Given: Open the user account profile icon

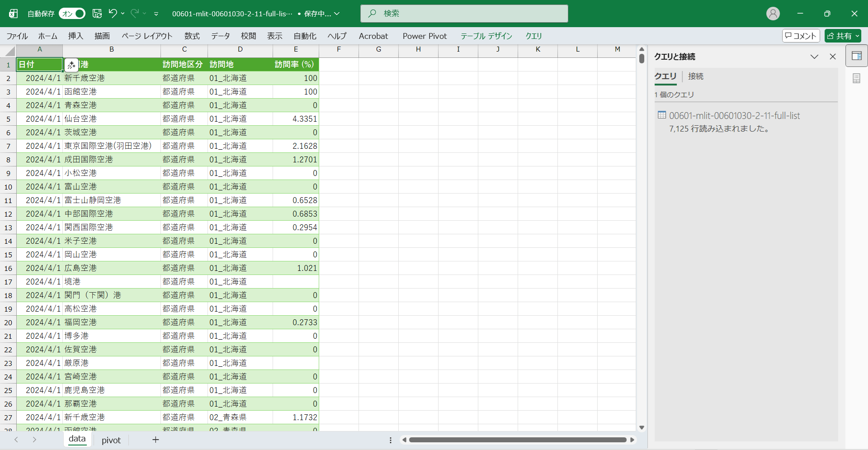Looking at the screenshot, I should point(773,14).
